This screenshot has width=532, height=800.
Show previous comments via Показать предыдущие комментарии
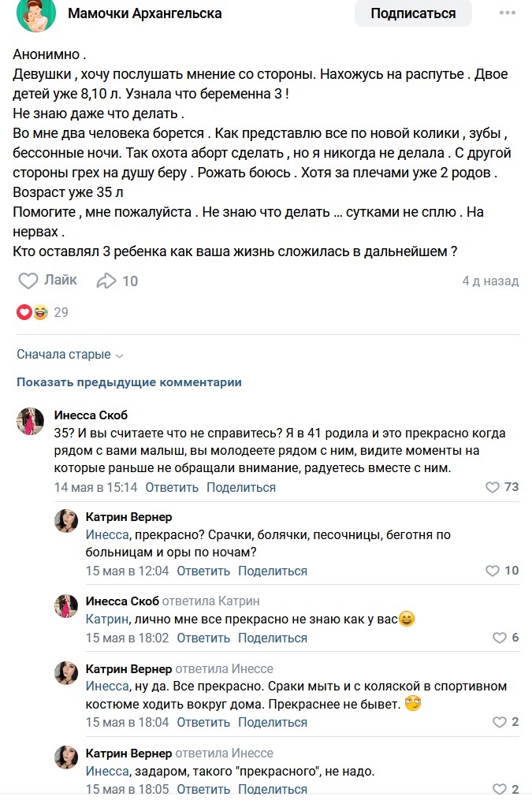pos(129,382)
